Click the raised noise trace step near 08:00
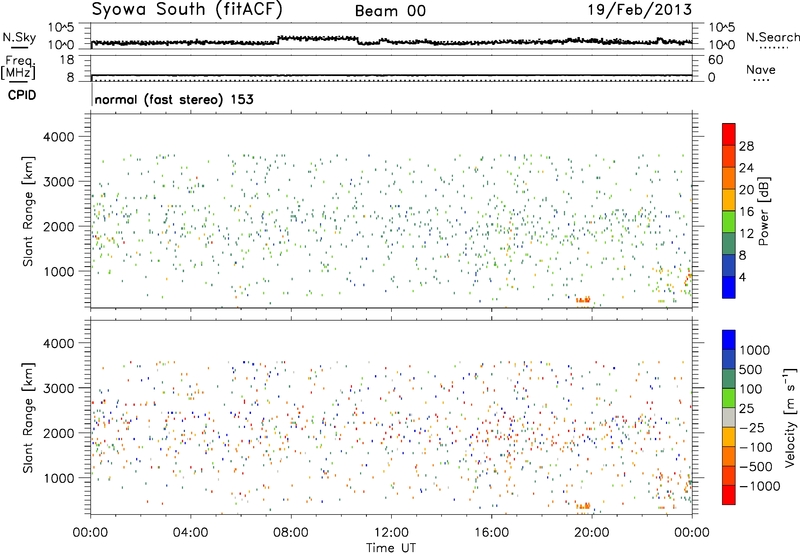Viewport: 800px width, 554px height. [318, 38]
